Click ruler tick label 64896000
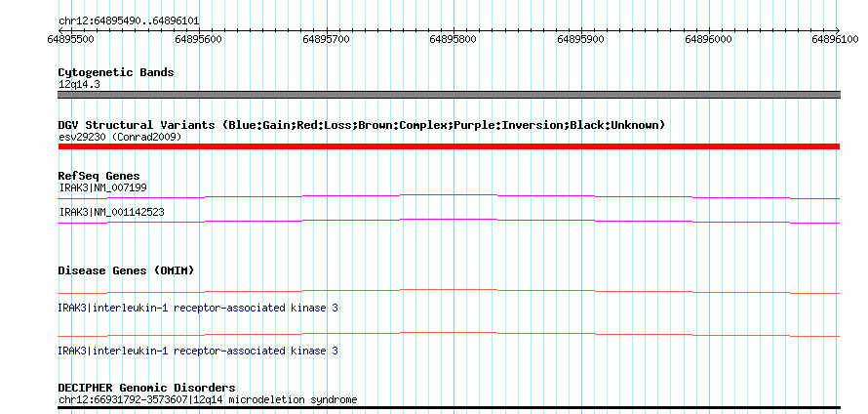The width and height of the screenshot is (868, 414). (x=709, y=39)
